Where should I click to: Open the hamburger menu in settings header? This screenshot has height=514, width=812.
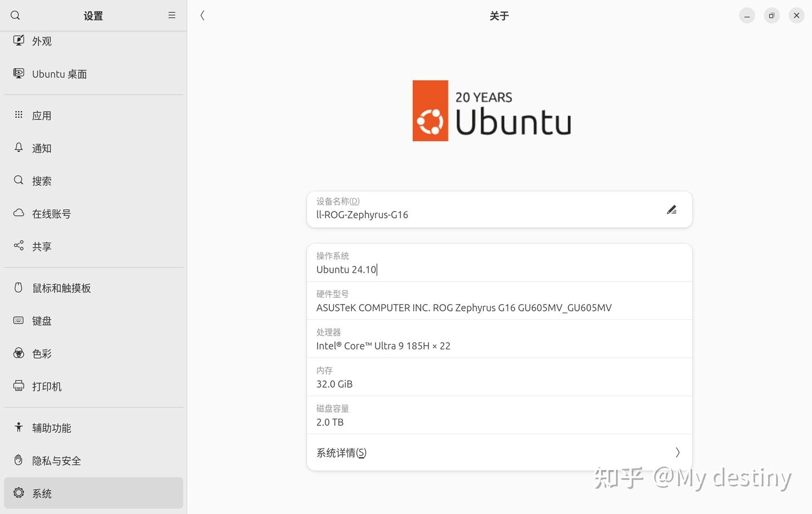(172, 15)
